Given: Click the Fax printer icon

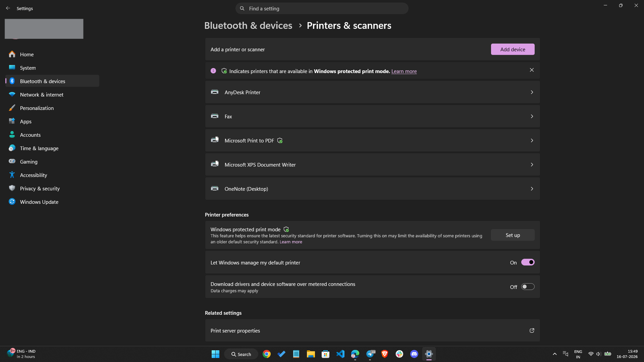Looking at the screenshot, I should [215, 116].
